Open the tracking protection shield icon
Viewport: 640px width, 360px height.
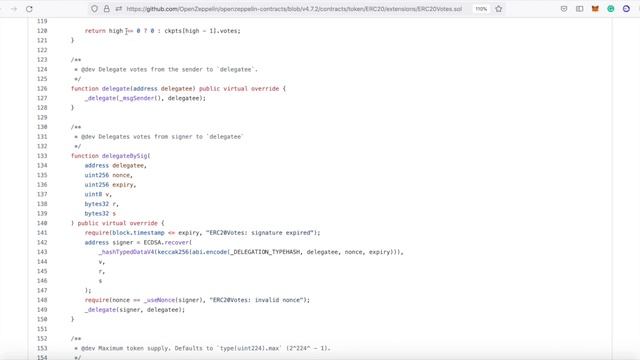[94, 9]
